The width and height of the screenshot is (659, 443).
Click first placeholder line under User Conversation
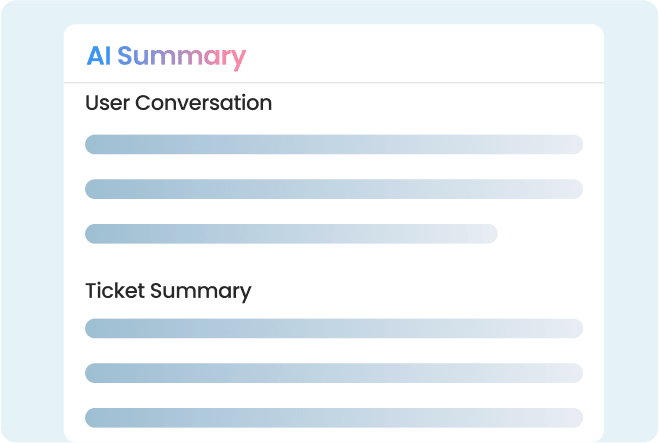point(333,144)
